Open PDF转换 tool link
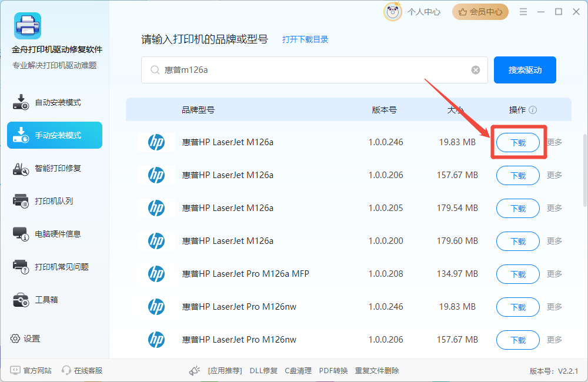This screenshot has width=588, height=382. point(333,371)
